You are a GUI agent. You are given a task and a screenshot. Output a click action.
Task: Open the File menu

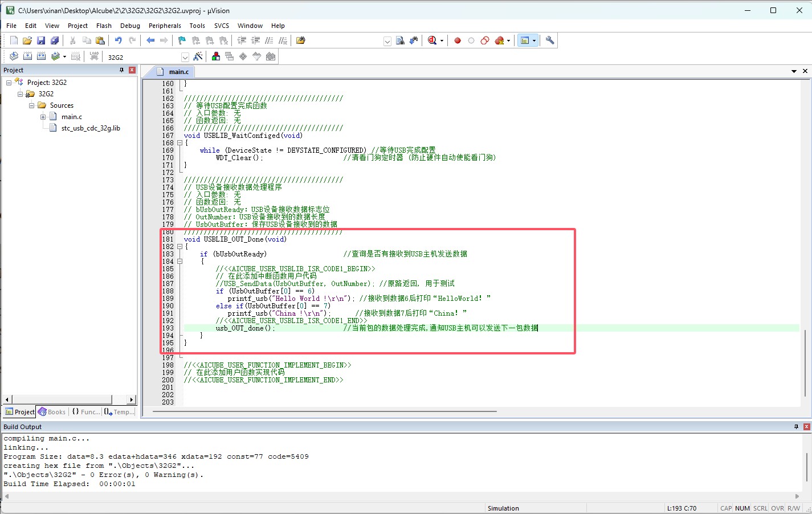(x=11, y=26)
